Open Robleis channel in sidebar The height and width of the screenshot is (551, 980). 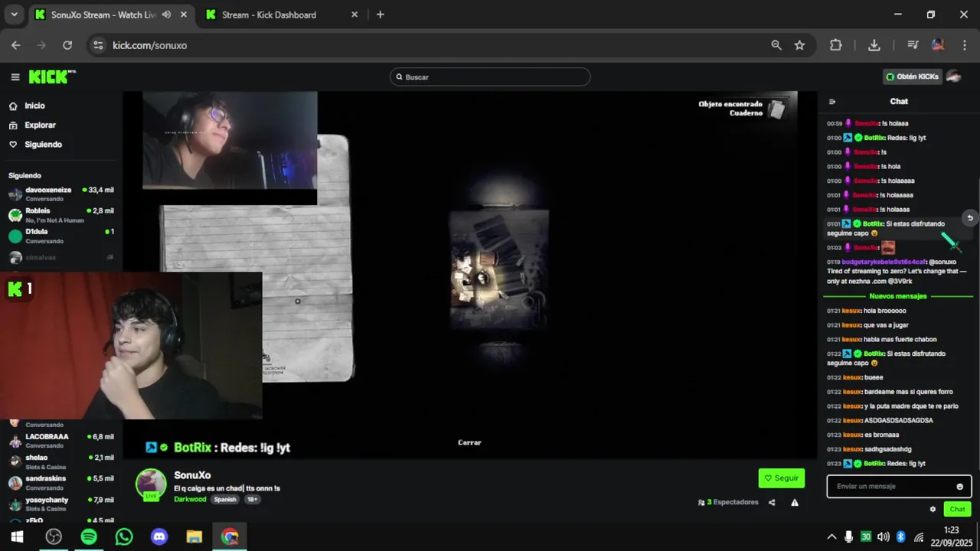[61, 215]
